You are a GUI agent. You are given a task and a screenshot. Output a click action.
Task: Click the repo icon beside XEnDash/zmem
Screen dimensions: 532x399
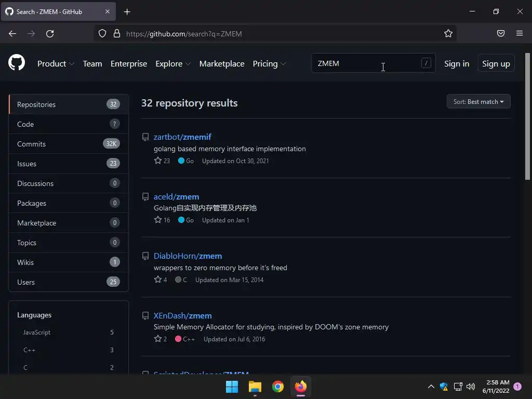coord(145,316)
